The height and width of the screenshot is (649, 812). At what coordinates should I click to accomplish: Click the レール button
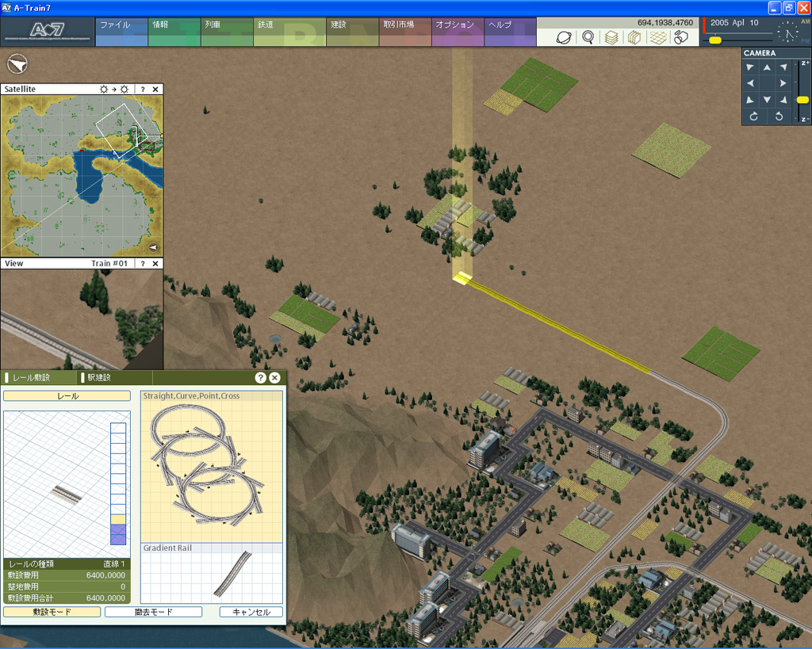click(x=67, y=396)
